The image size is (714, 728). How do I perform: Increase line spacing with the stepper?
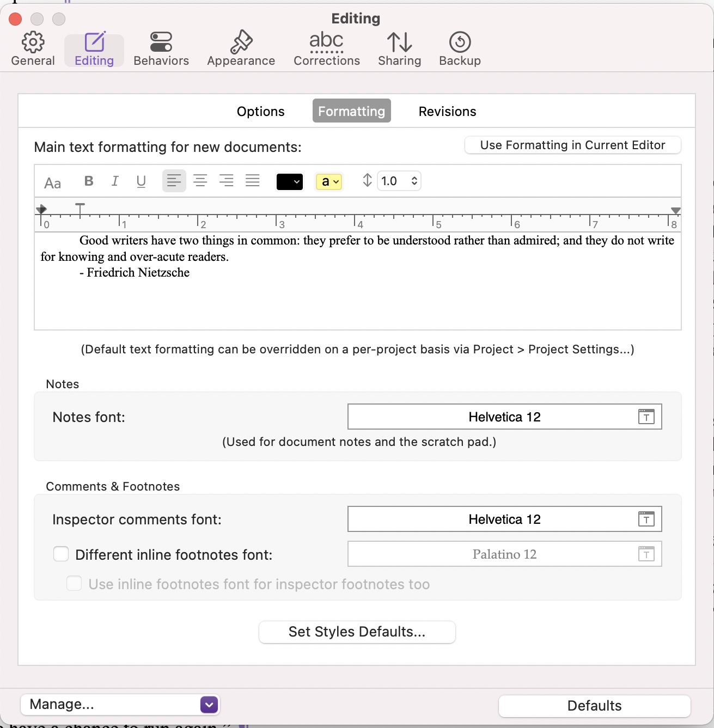click(414, 178)
